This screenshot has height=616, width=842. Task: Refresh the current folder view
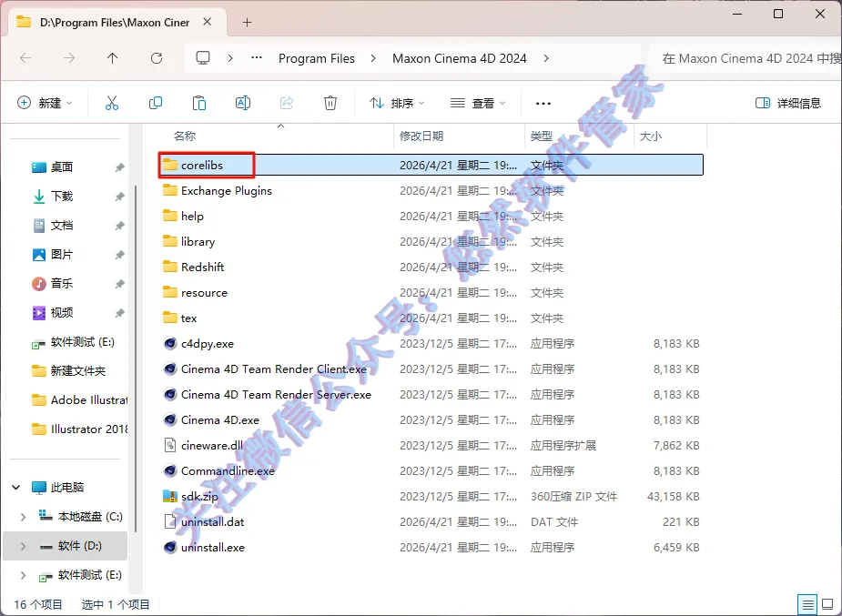point(157,58)
